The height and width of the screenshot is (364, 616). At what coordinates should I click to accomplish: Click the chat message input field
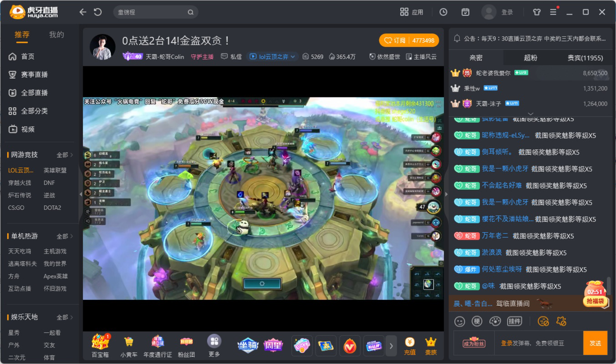[539, 343]
